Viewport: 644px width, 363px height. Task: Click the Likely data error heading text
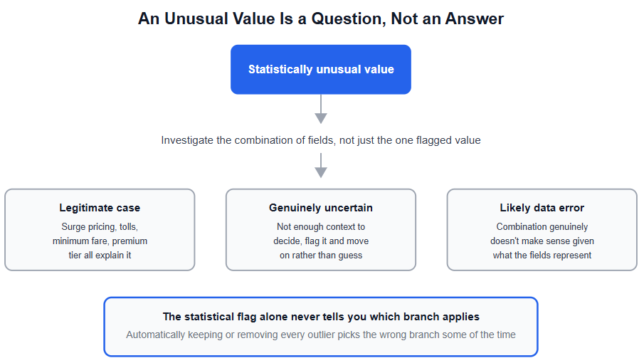(542, 208)
